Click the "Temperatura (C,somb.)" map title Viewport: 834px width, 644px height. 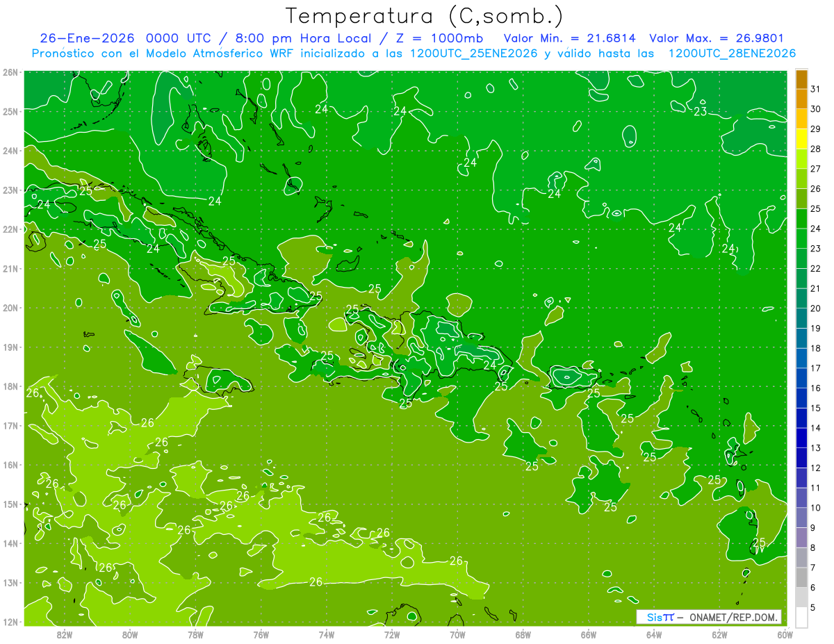(x=425, y=17)
